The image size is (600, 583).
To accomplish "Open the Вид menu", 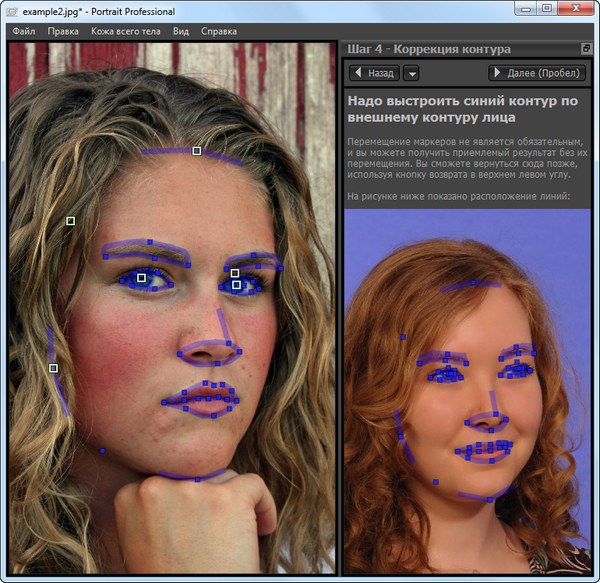I will [x=180, y=31].
